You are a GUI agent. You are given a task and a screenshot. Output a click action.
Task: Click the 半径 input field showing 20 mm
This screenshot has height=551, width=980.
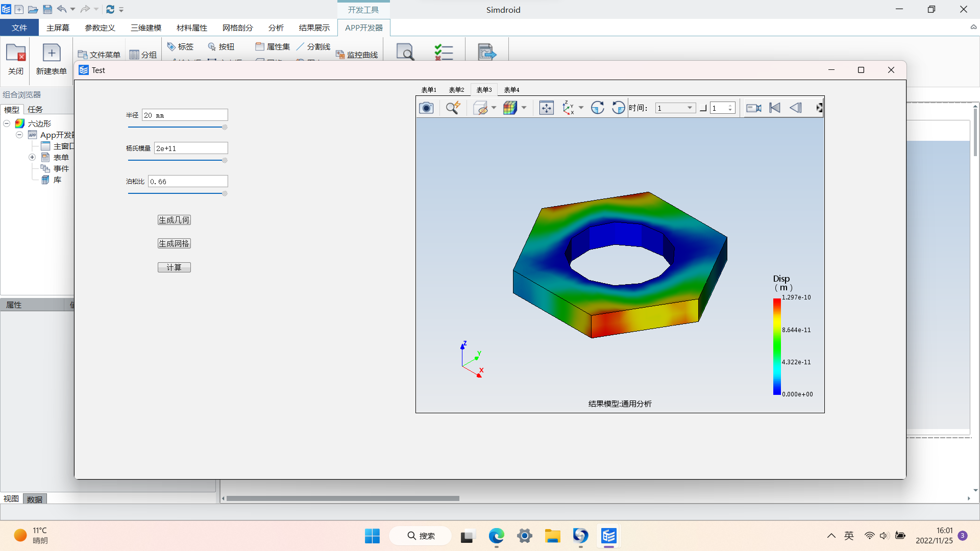(185, 115)
